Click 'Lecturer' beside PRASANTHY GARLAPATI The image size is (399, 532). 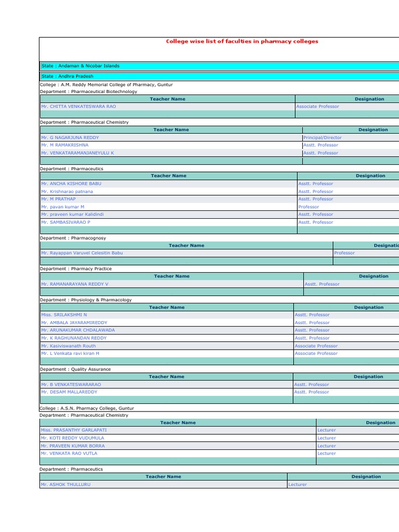[326, 430]
